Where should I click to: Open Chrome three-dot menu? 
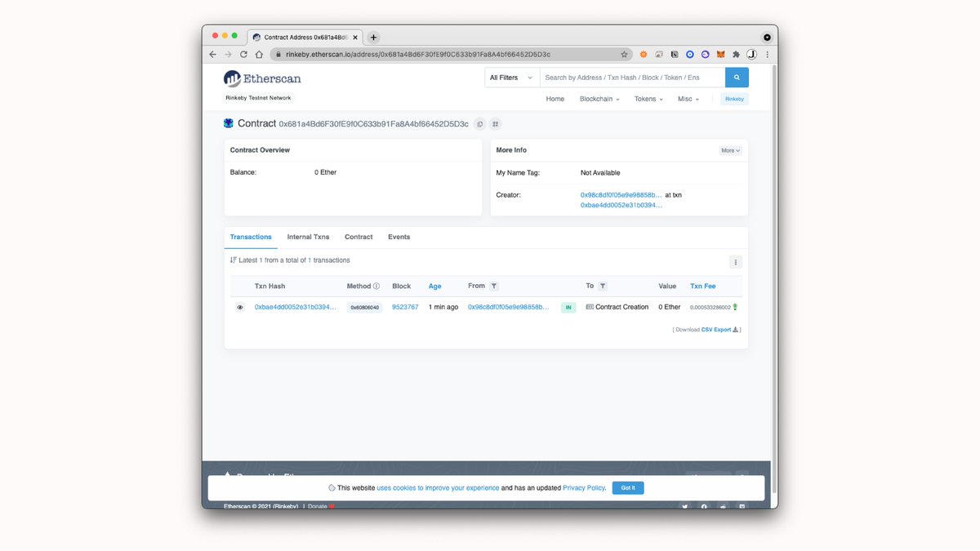tap(767, 55)
